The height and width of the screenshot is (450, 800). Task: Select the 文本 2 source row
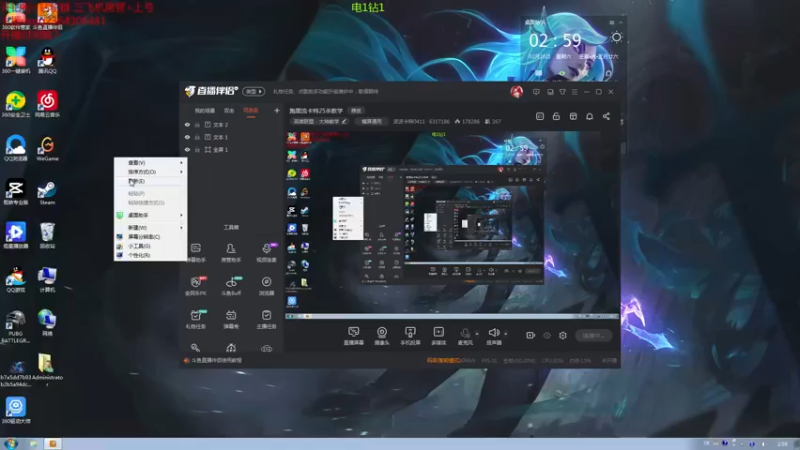(232, 124)
